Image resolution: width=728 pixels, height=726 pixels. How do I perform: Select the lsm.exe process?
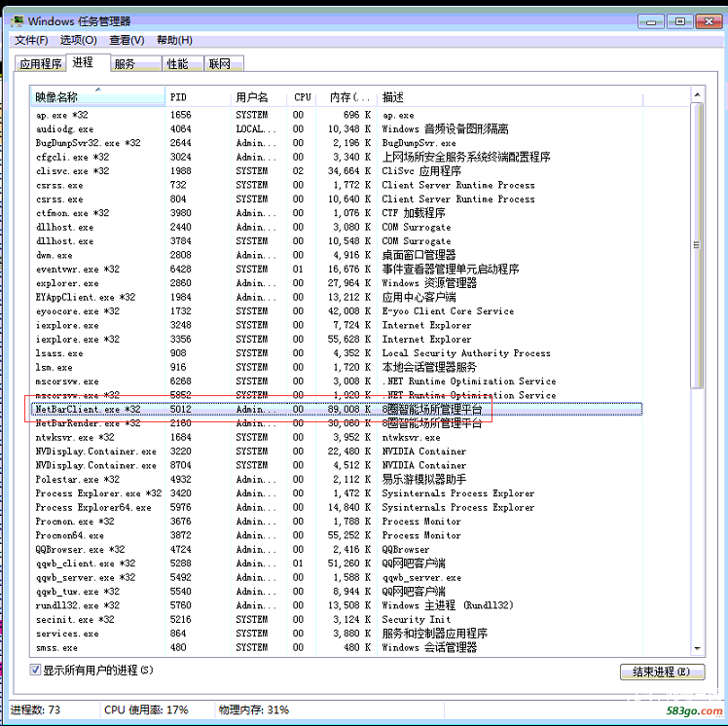337,367
